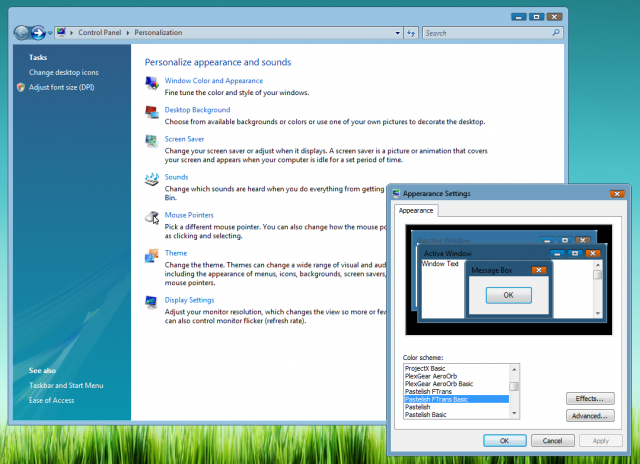Go forward with the Forward arrow button
This screenshot has height=464, width=640.
click(x=38, y=33)
